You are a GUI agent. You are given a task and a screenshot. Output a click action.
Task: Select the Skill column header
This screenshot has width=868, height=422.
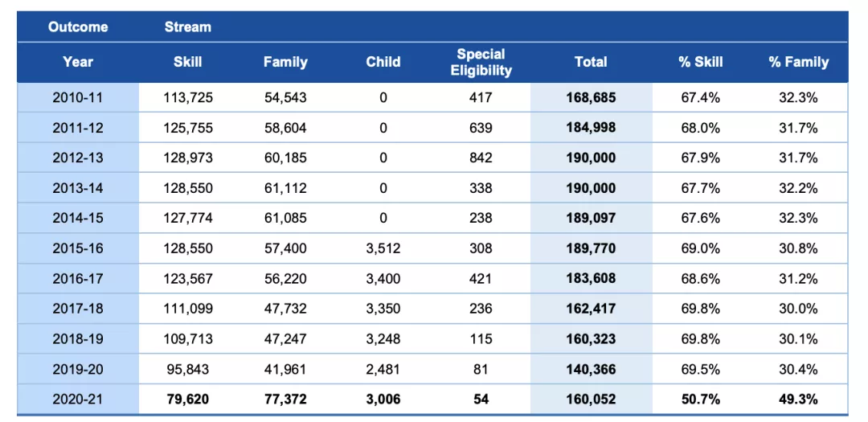pyautogui.click(x=187, y=62)
